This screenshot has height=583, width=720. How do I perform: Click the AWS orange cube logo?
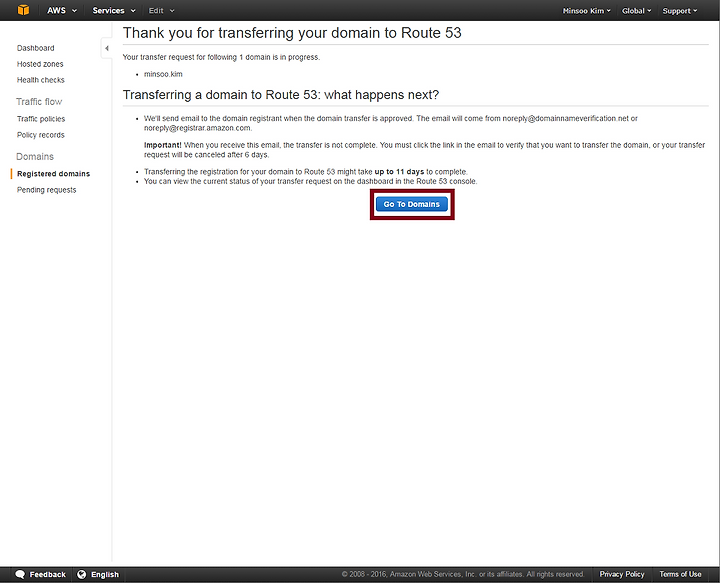[23, 10]
